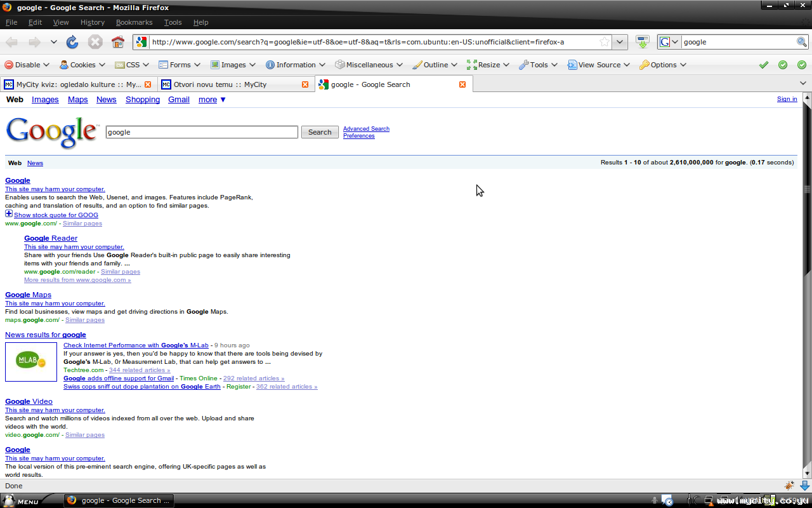Open the Preferences link beside the search box
The image size is (812, 508).
tap(359, 136)
